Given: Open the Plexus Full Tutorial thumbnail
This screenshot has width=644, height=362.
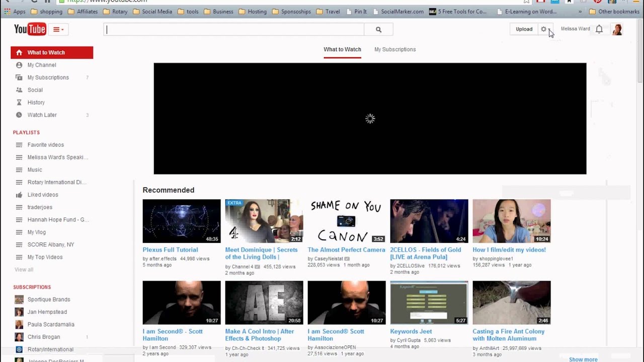Looking at the screenshot, I should (182, 221).
